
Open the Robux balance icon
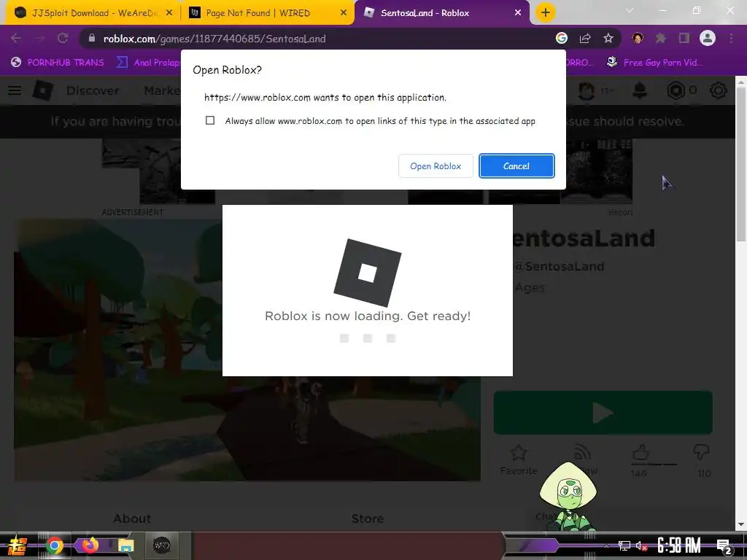[676, 90]
